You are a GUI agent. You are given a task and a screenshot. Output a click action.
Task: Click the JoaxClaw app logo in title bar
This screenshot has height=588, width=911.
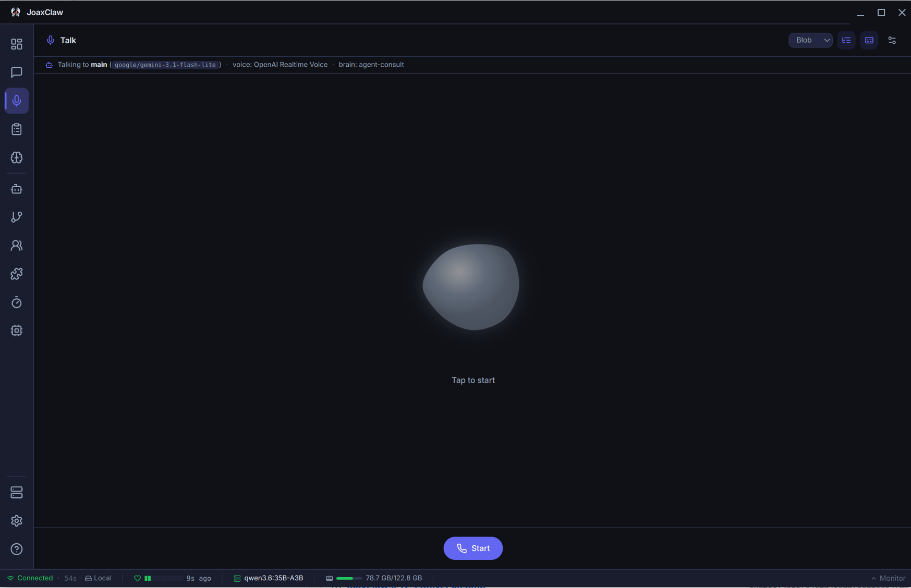click(16, 12)
